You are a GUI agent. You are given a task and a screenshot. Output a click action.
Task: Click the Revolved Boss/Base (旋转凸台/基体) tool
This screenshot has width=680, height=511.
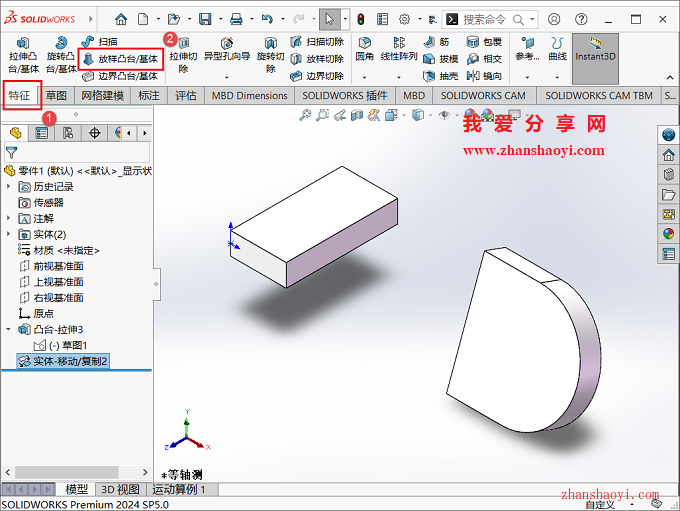63,54
